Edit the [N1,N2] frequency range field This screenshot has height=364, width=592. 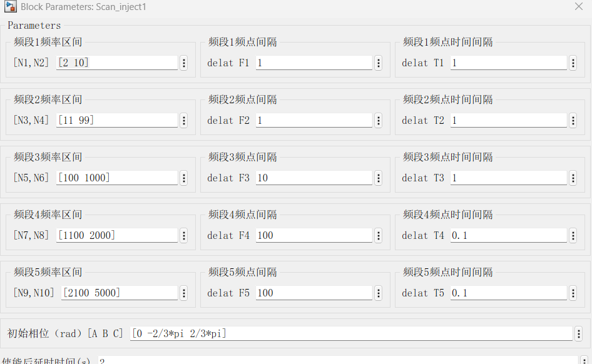coord(117,63)
